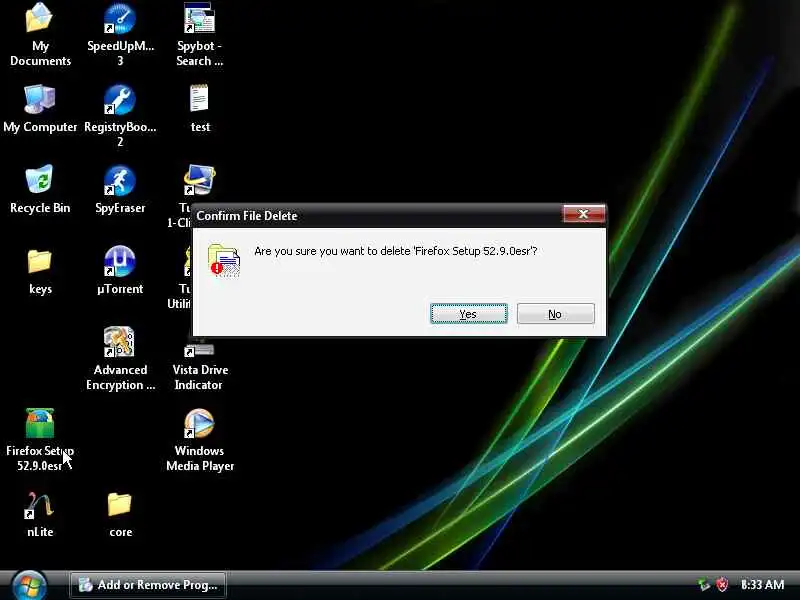800x600 pixels.
Task: Click the green network tray icon
Action: click(x=704, y=584)
